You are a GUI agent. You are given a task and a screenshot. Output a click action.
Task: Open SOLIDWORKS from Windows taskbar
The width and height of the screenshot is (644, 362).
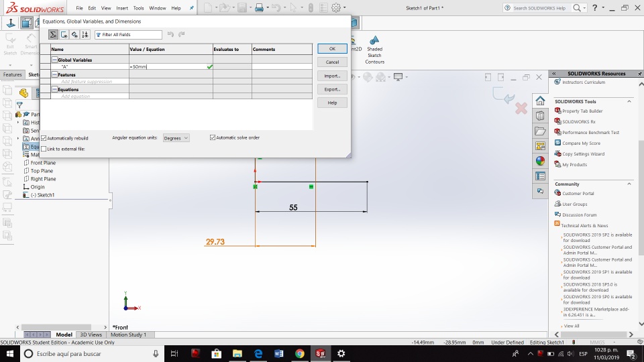pyautogui.click(x=321, y=353)
